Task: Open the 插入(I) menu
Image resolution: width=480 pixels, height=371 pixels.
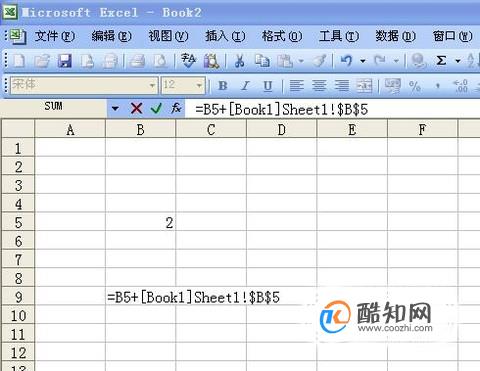Action: (225, 36)
